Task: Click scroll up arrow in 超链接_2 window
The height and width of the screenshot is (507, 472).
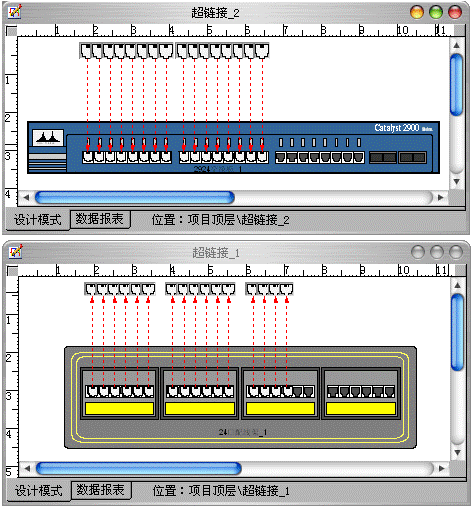Action: click(456, 45)
